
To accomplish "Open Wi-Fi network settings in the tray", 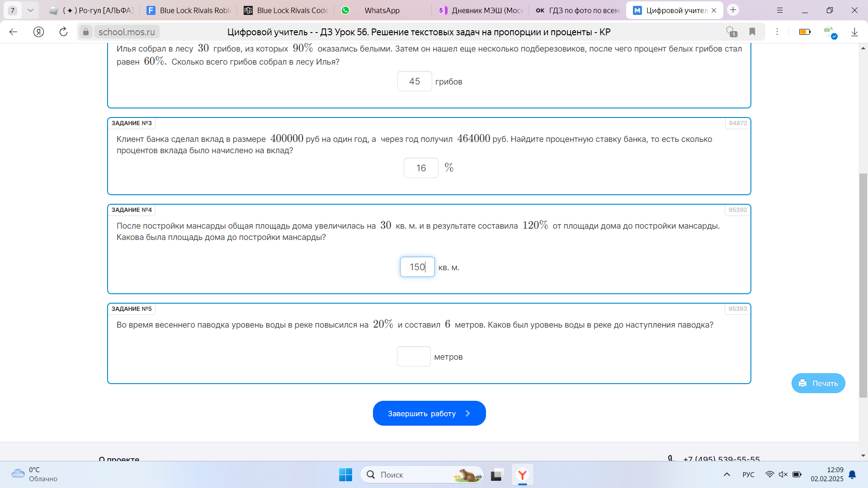I will [x=769, y=474].
